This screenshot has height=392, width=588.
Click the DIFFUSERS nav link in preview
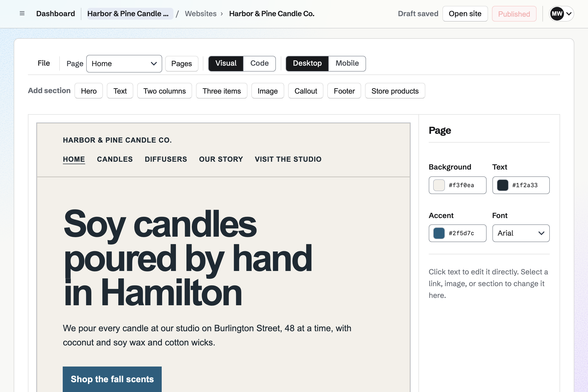tap(166, 159)
